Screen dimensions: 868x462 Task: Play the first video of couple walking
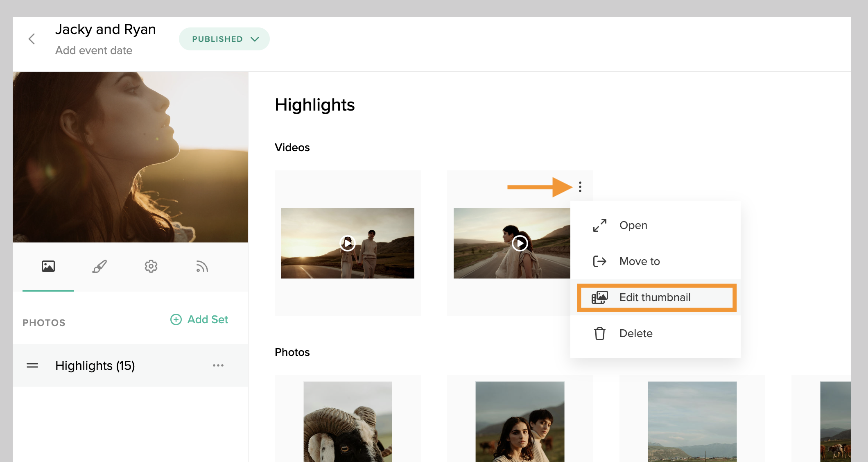coord(348,243)
